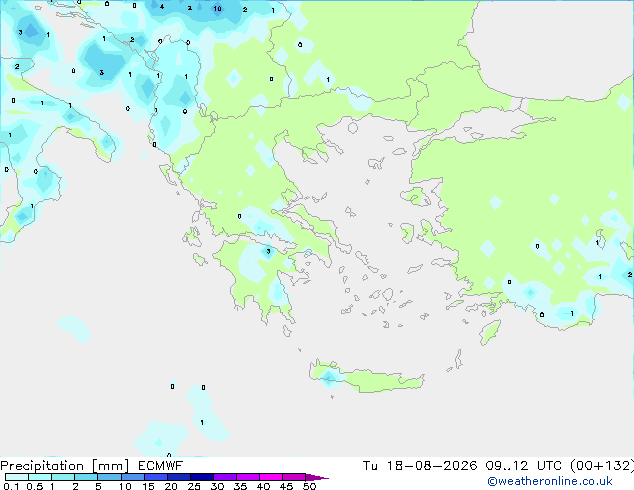Click the '3' value over the Peloponnese

coord(268,251)
